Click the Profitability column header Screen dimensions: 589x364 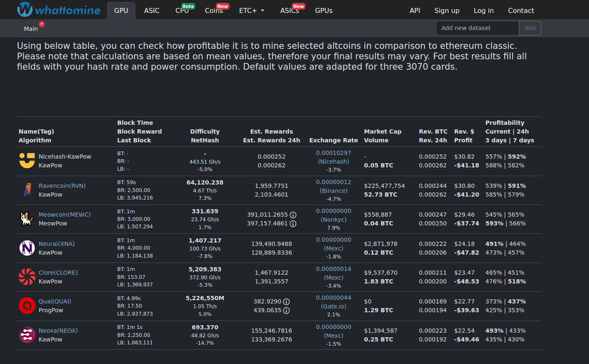(x=510, y=131)
